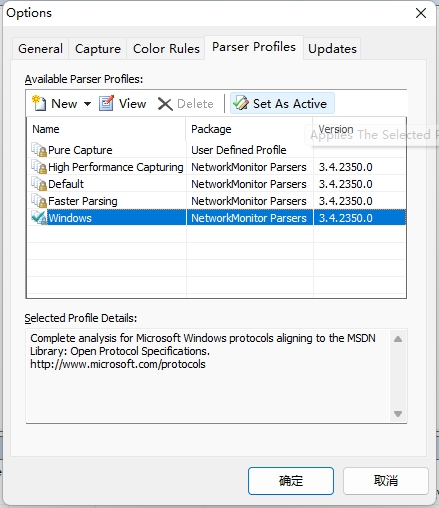Click the Faster Parsing profile icon
439x508 pixels.
pos(39,201)
